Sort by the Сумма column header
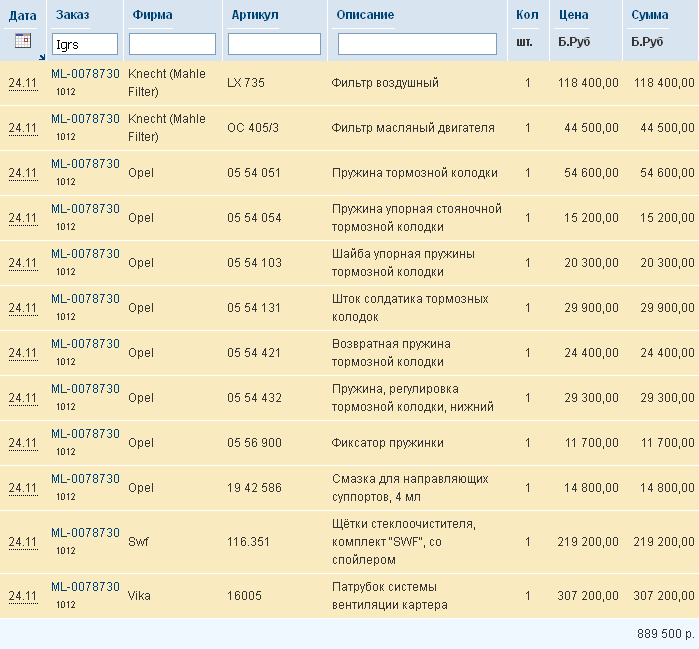The image size is (699, 649). tap(650, 15)
